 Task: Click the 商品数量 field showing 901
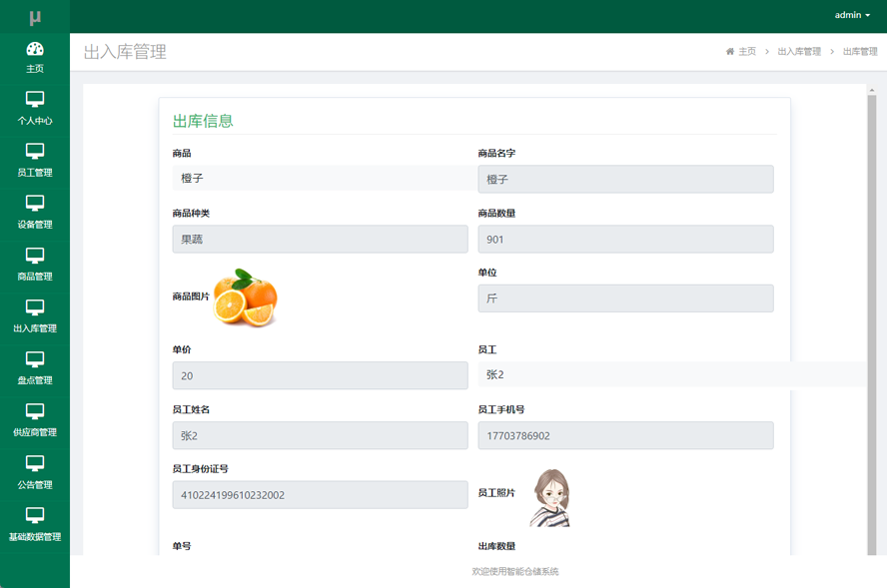(x=625, y=239)
